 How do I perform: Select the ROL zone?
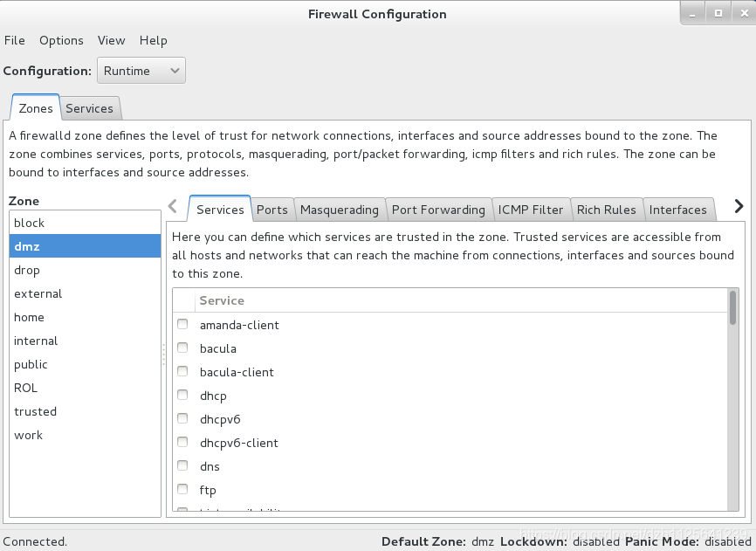click(85, 388)
